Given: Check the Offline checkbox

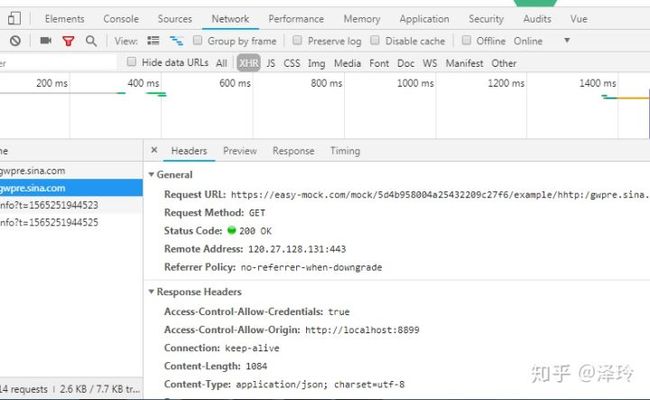Looking at the screenshot, I should [466, 40].
